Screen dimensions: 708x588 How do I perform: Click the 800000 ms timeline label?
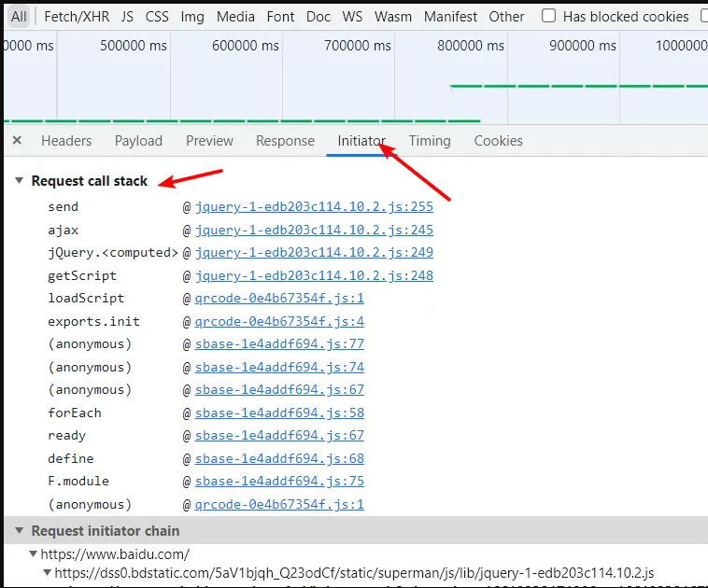click(x=471, y=46)
